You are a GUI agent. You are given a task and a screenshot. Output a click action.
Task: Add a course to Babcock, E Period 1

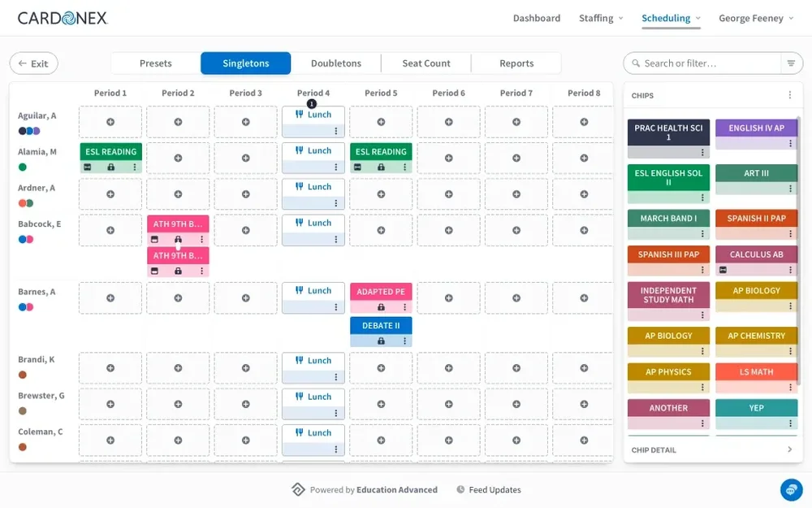[x=110, y=230]
